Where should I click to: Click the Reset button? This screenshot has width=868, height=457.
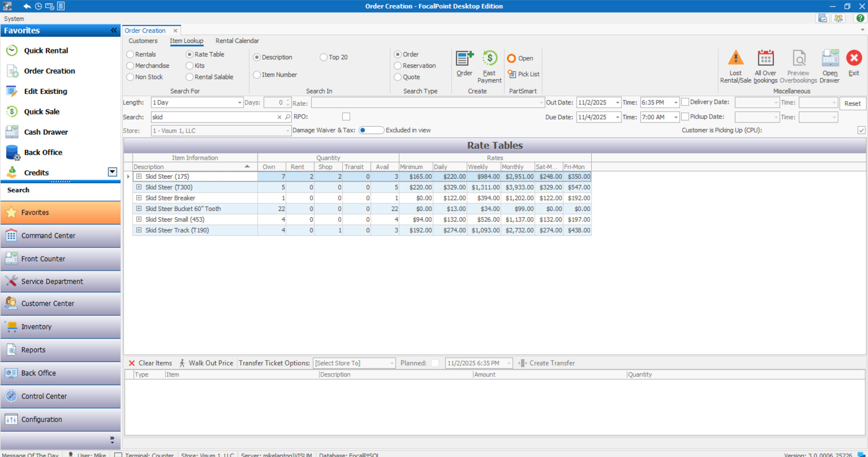pos(852,104)
